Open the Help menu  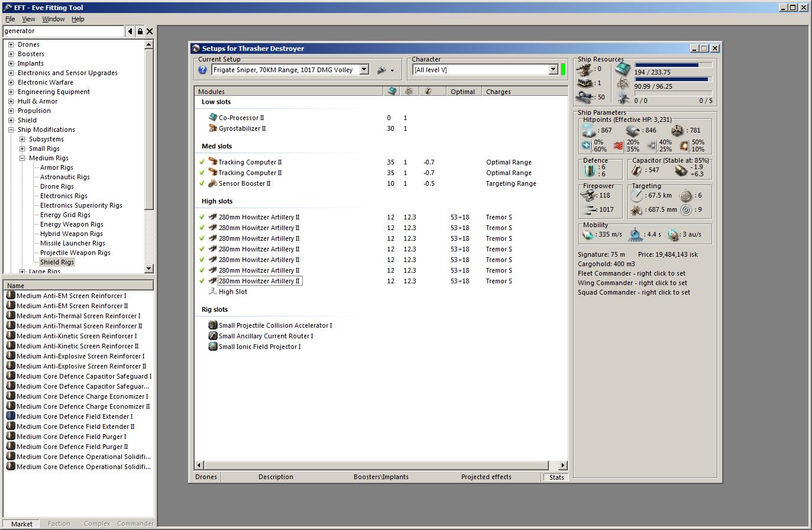point(78,19)
